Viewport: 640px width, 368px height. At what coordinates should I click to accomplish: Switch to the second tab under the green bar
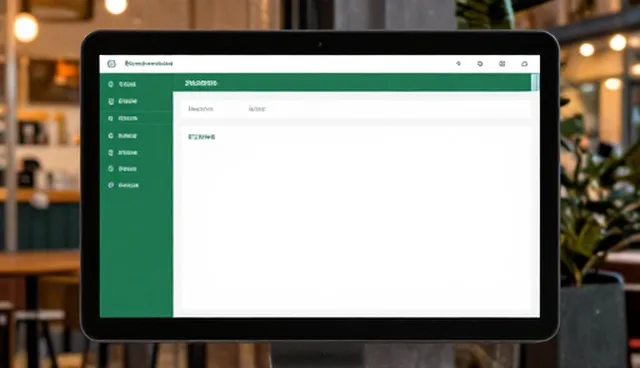pyautogui.click(x=257, y=109)
